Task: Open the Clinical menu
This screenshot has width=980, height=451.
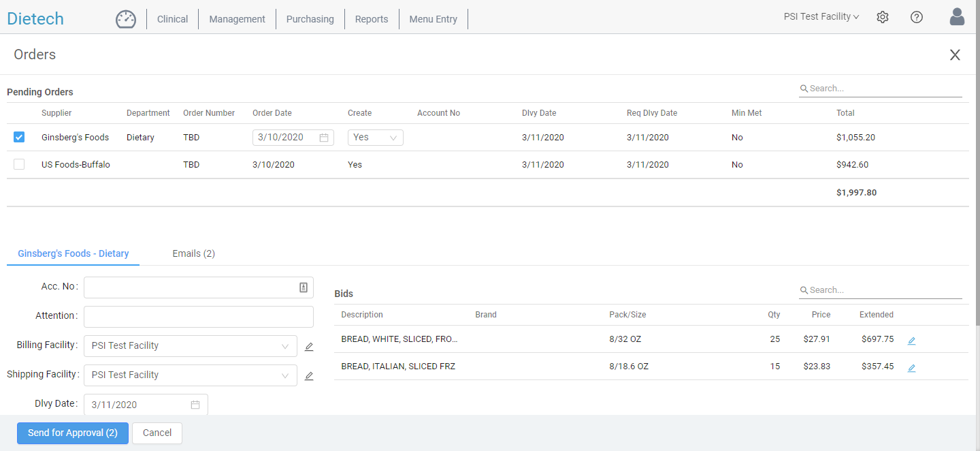Action: pos(172,19)
